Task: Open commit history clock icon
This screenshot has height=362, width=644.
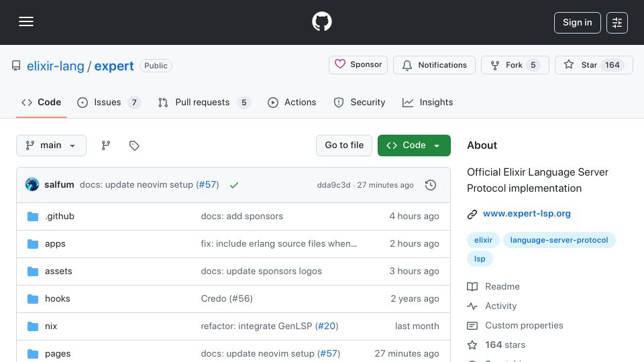Action: [x=431, y=185]
